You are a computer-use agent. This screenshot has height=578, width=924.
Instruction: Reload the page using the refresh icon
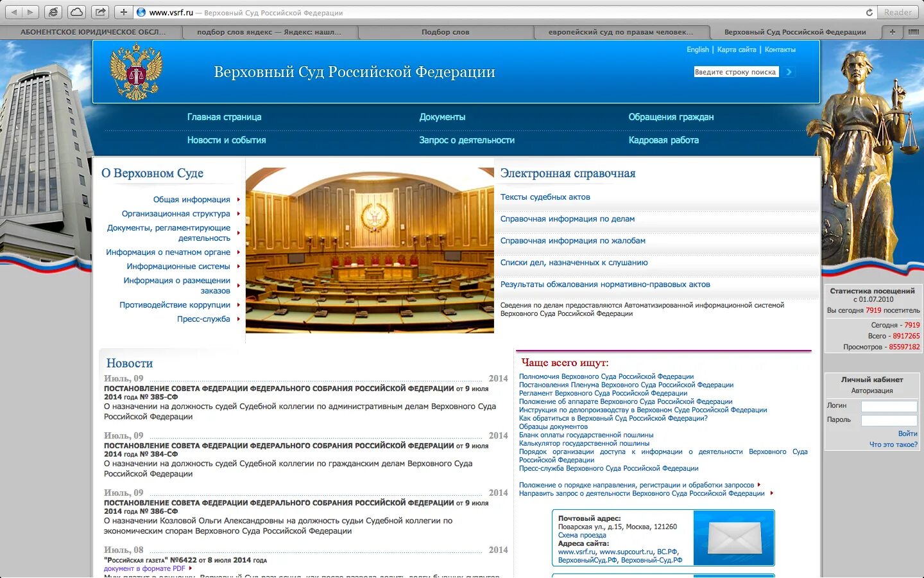click(870, 12)
